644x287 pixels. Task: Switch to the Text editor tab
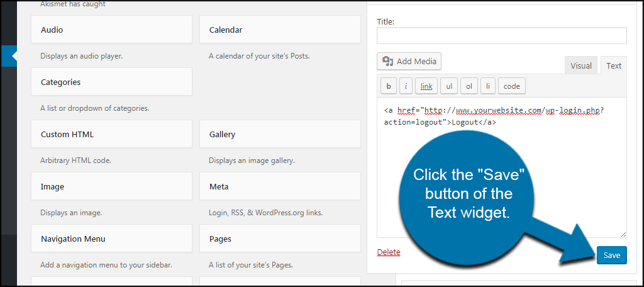(614, 66)
